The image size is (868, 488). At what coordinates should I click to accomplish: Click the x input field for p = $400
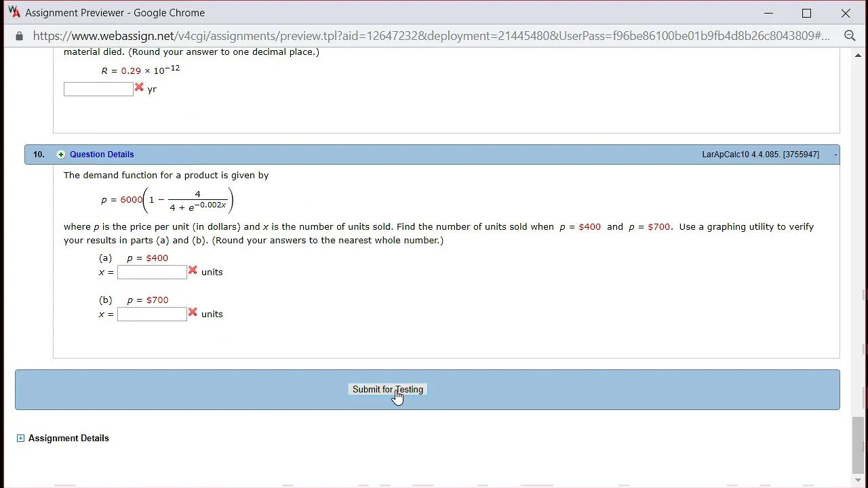click(152, 272)
